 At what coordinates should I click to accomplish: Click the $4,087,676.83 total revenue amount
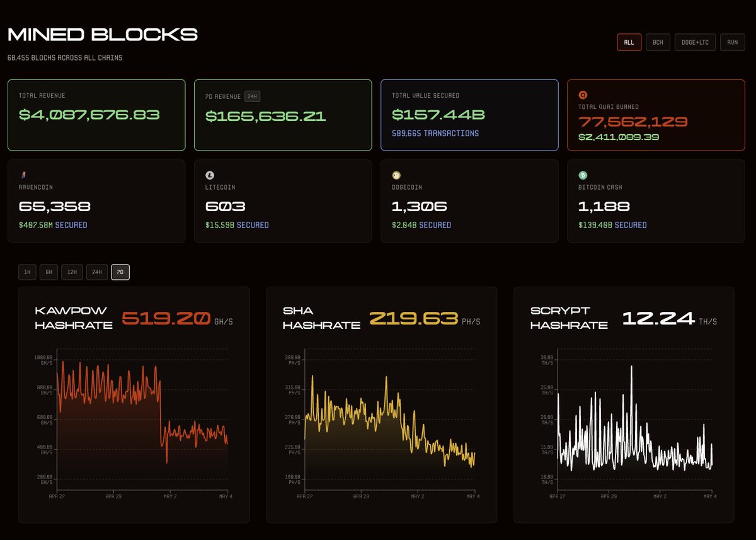coord(89,115)
